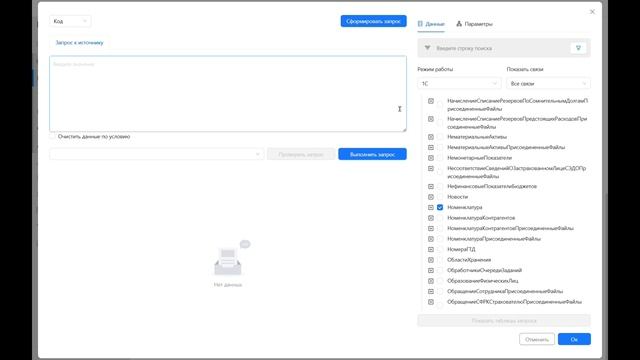Expand НачислениеСписаниеРезервовПредстоящихРасходов node
The image size is (640, 360).
(x=431, y=119)
